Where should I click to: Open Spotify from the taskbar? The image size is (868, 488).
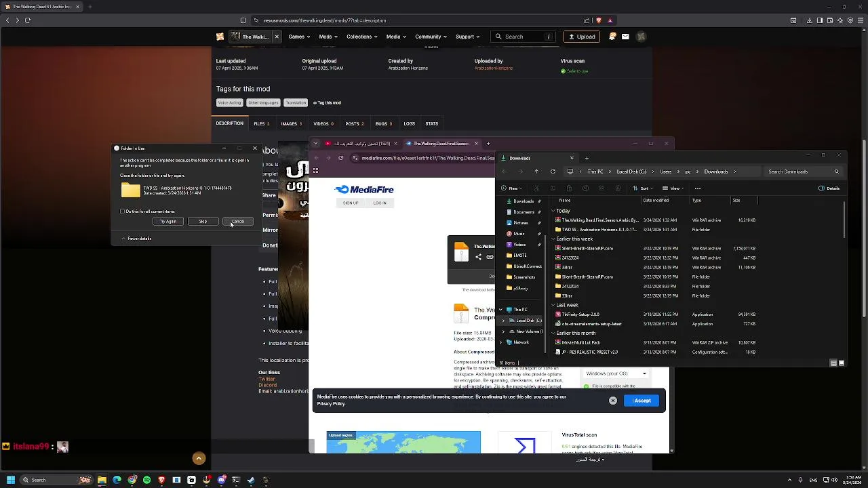pyautogui.click(x=146, y=480)
